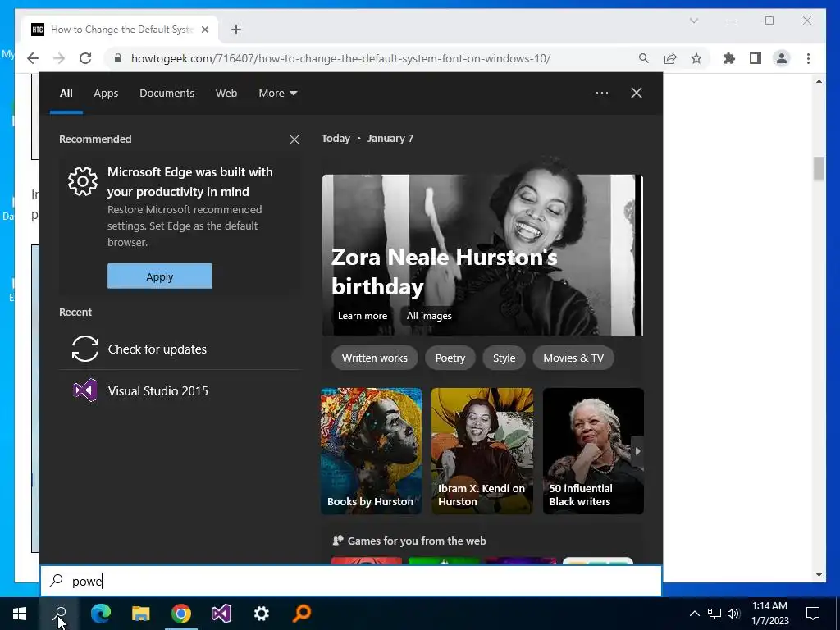Open network status tray icon
840x630 pixels.
click(714, 614)
